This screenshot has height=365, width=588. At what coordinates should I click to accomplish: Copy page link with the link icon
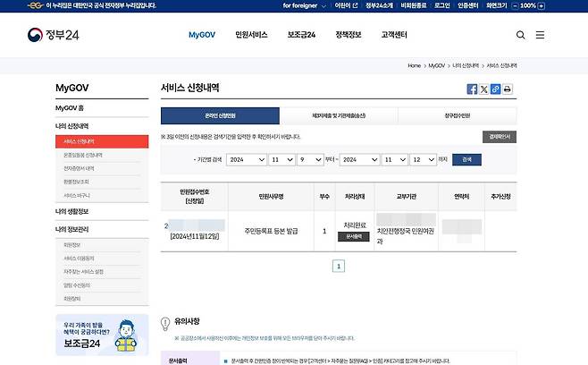(x=495, y=89)
